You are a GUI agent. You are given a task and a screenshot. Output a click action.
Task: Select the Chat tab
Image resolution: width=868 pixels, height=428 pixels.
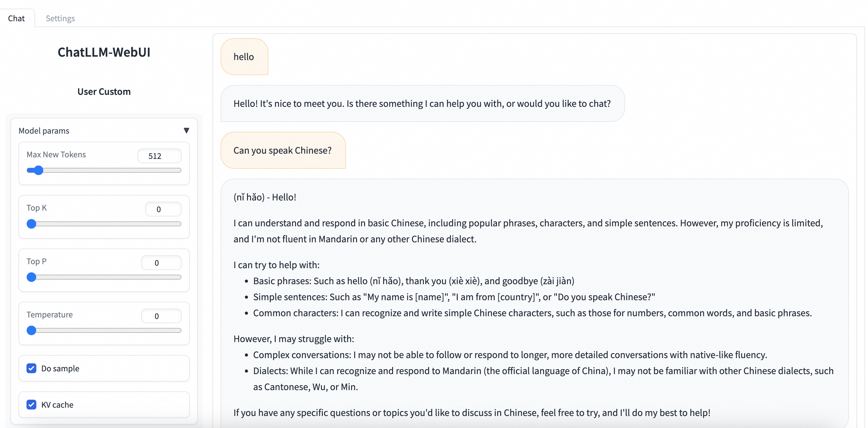tap(16, 18)
